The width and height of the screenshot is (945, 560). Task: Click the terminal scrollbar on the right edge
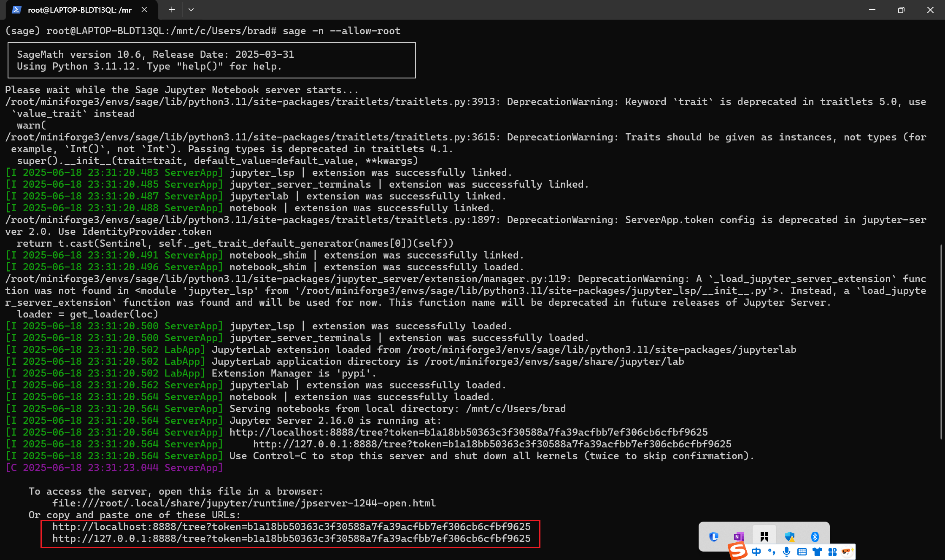941,337
